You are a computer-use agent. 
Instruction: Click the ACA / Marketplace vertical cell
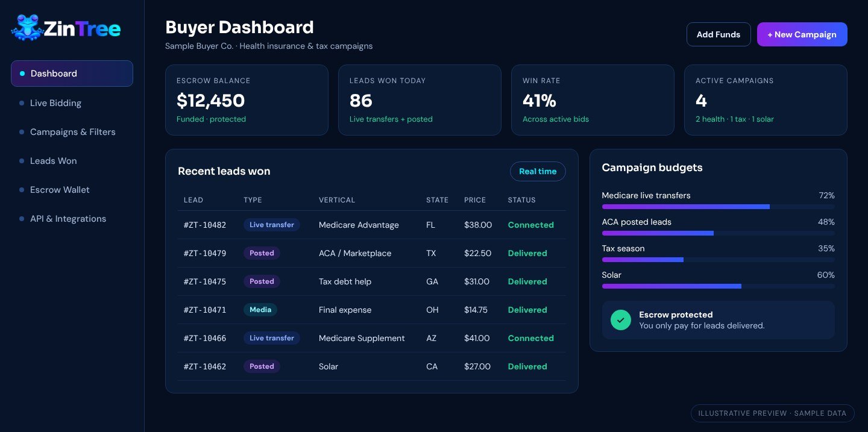(x=355, y=254)
